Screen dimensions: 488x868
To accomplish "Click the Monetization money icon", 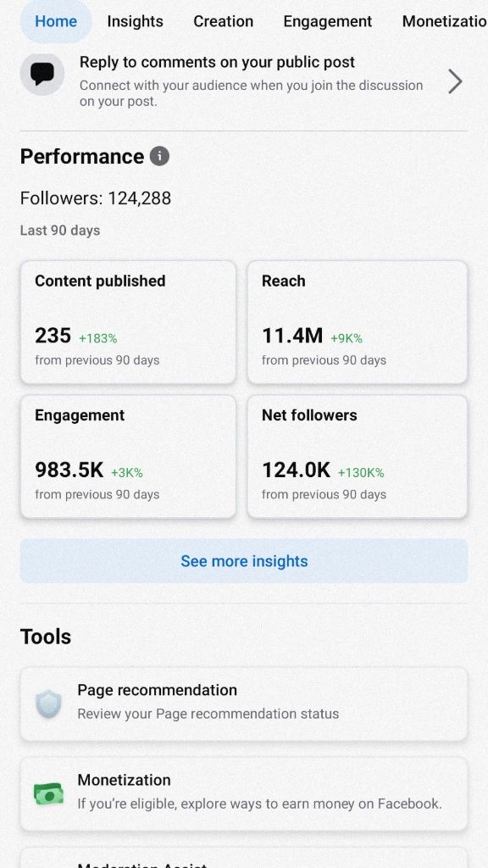I will [48, 793].
